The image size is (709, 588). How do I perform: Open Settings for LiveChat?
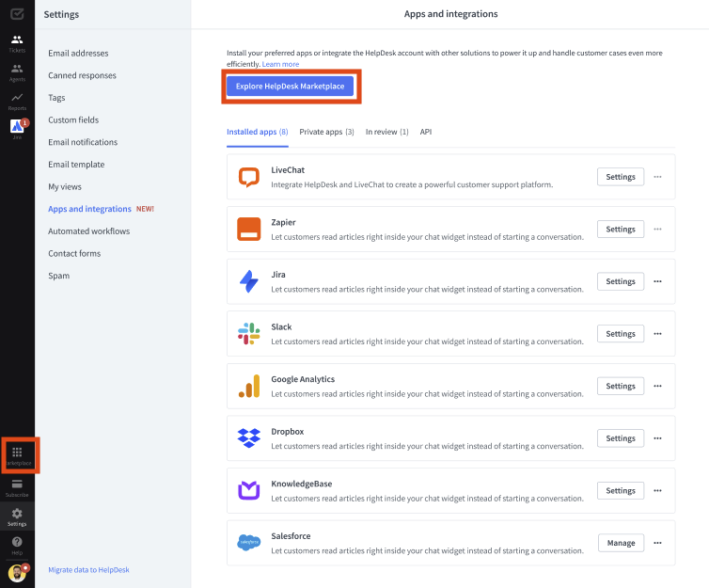click(621, 177)
